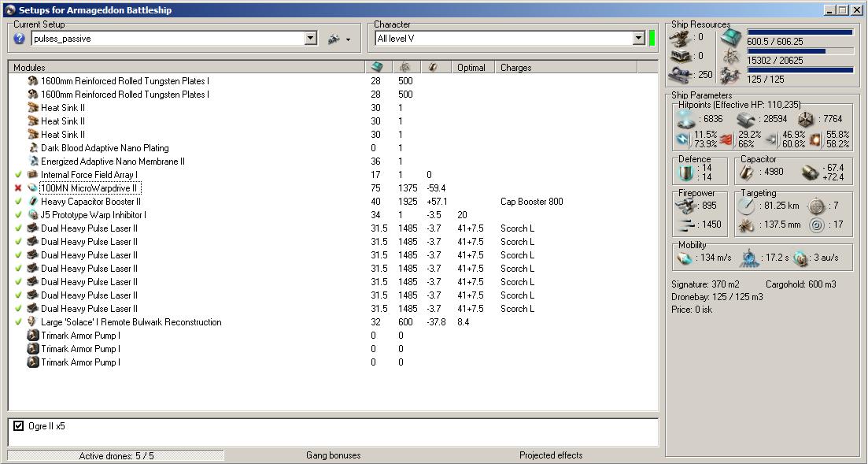Select the 100MN MicroWarpdrive II module row
This screenshot has height=464, width=868.
pos(332,188)
